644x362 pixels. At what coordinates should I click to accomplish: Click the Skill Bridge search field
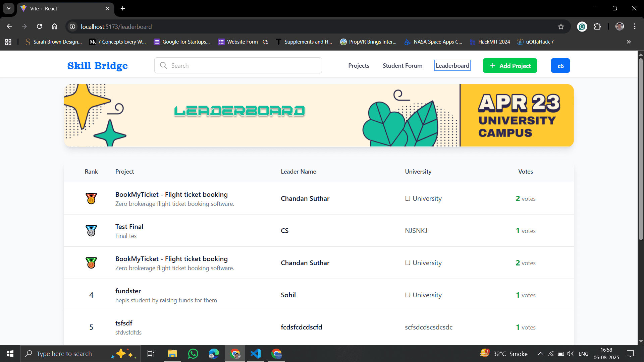(238, 66)
